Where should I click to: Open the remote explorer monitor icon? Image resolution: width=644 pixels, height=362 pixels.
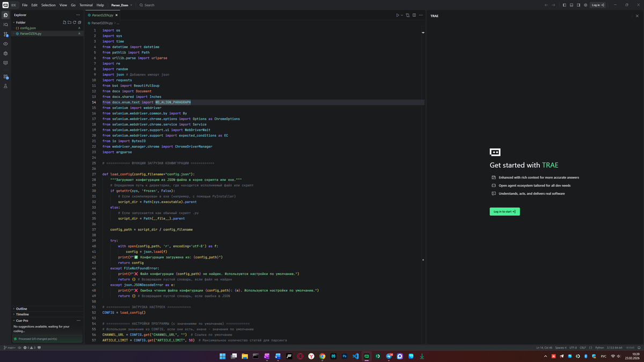[x=5, y=63]
